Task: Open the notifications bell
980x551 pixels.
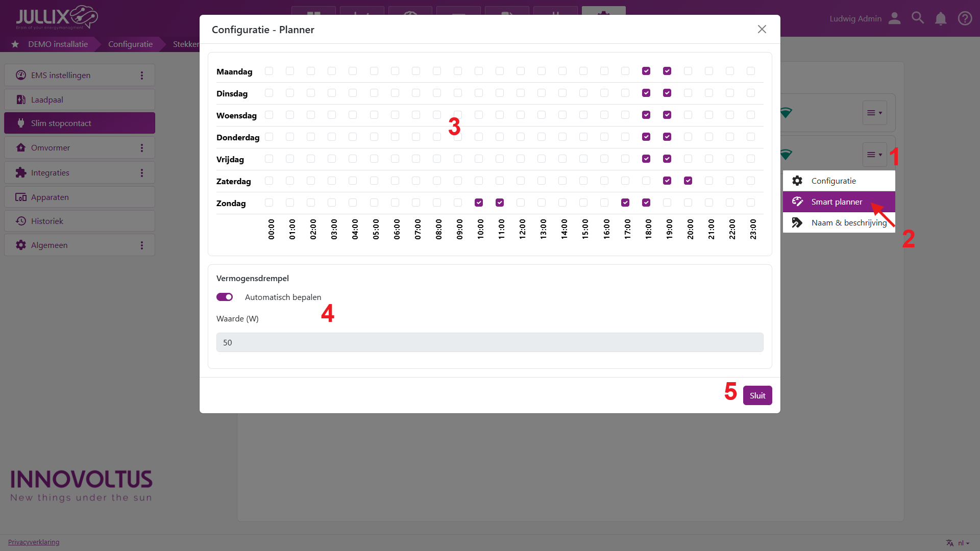Action: [941, 19]
